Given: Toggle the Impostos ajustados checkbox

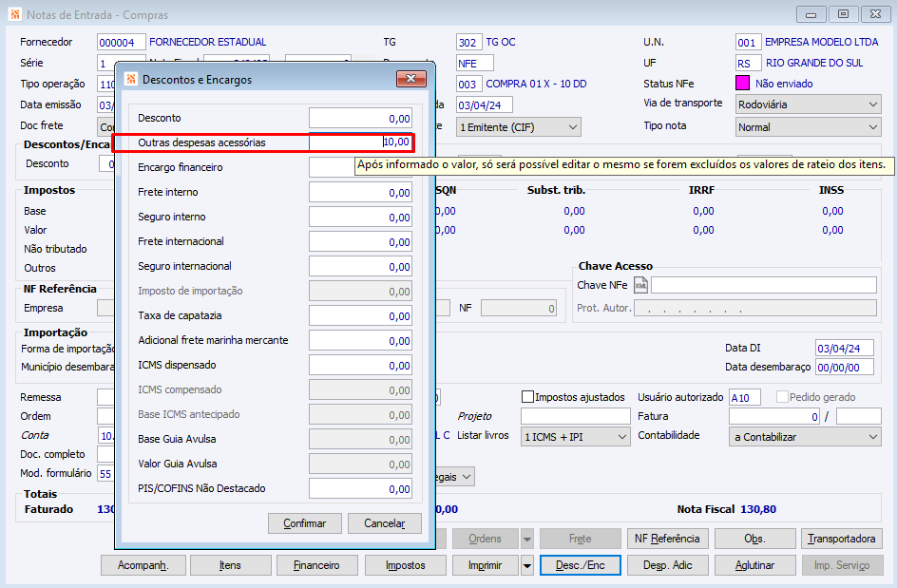Looking at the screenshot, I should coord(527,396).
